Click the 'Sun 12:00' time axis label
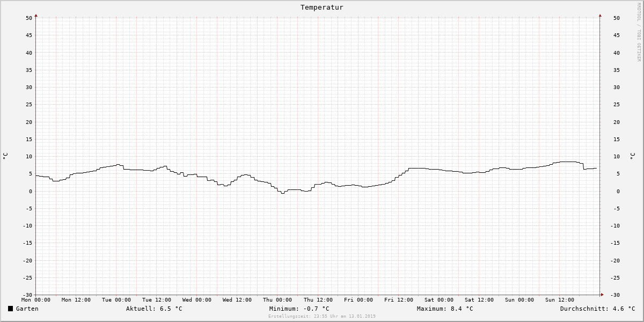This screenshot has width=644, height=322. [560, 300]
